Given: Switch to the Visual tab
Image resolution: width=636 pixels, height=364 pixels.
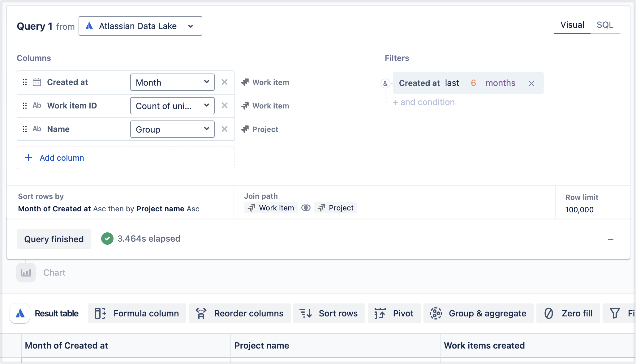Looking at the screenshot, I should tap(572, 25).
